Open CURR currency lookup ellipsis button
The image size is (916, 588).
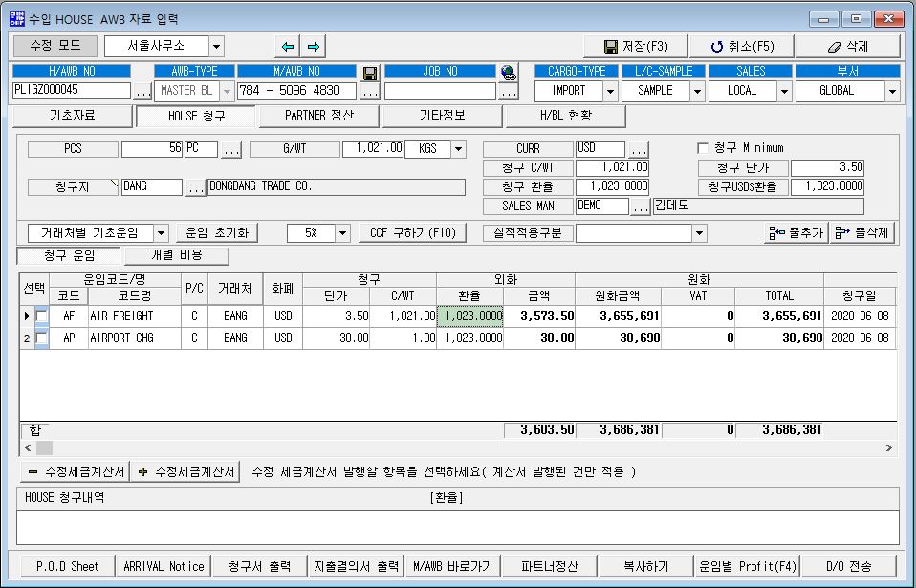pyautogui.click(x=639, y=149)
